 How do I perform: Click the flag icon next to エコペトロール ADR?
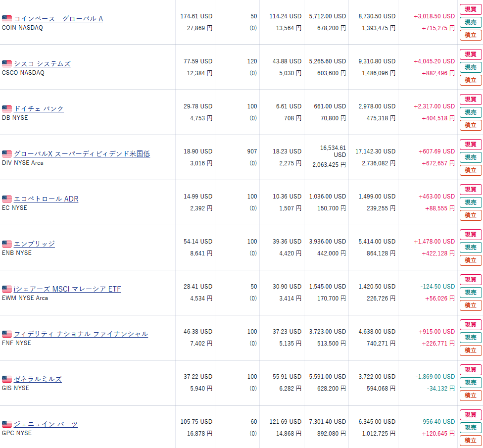coord(7,199)
